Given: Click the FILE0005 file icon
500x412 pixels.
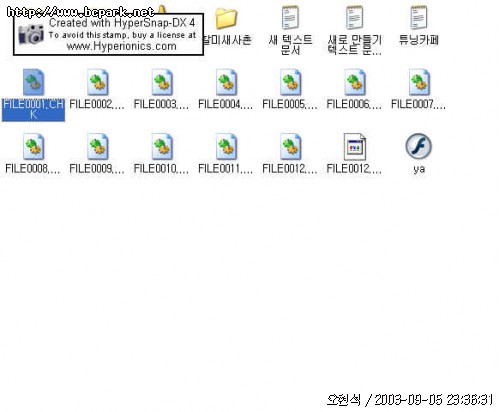Looking at the screenshot, I should (291, 82).
